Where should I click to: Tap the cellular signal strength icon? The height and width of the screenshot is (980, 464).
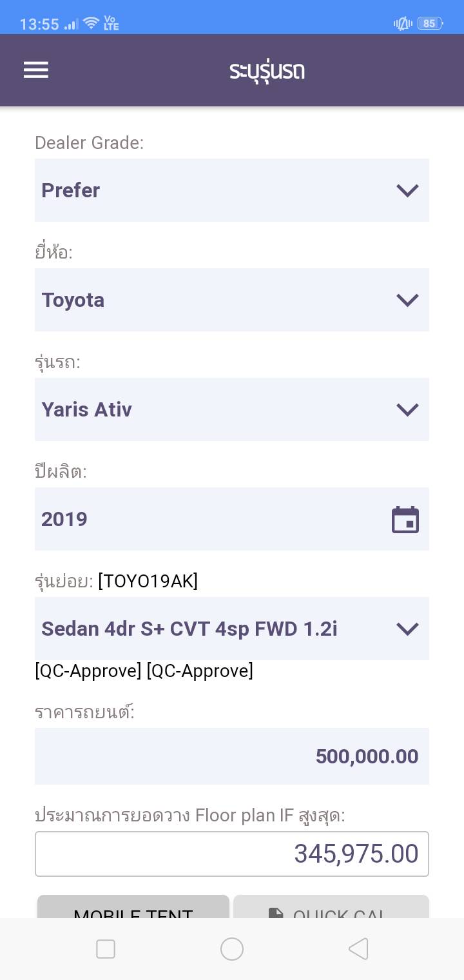72,24
